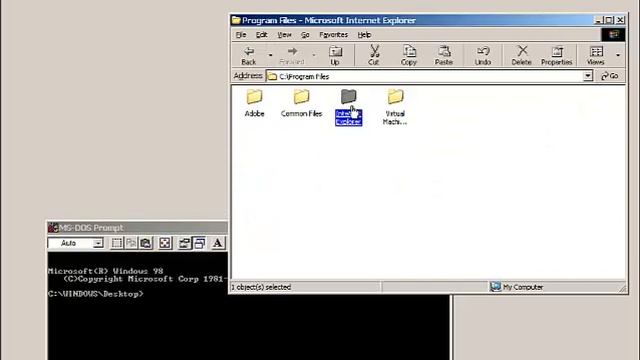
Task: Open the Go menu
Action: pyautogui.click(x=305, y=35)
